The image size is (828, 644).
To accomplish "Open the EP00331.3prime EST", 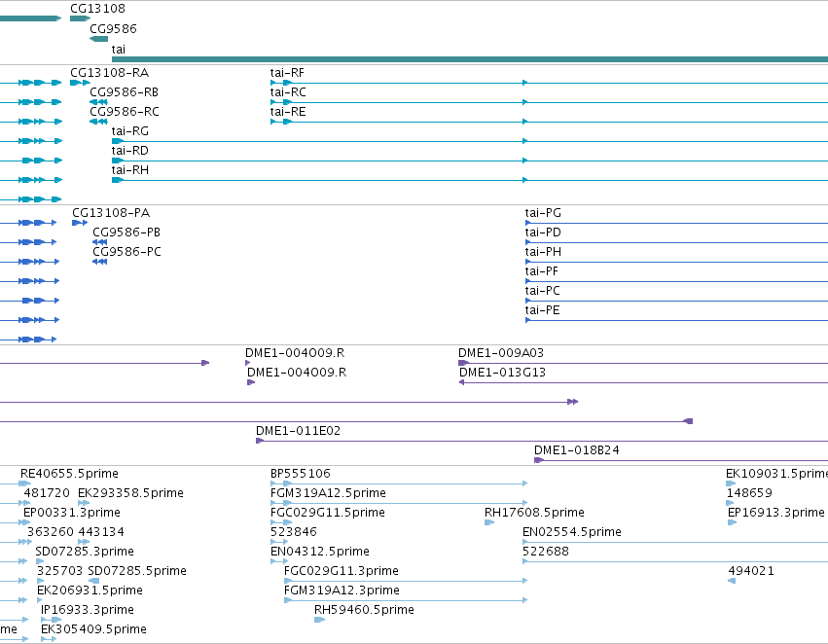I will (72, 513).
